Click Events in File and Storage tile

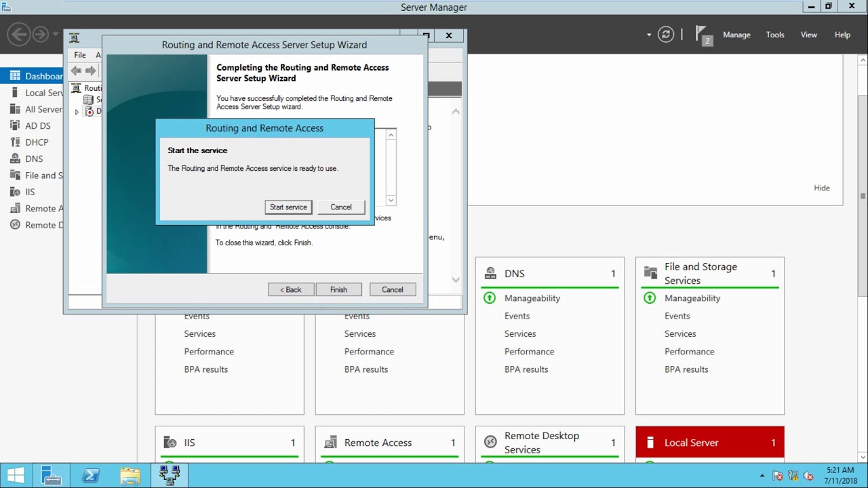point(677,316)
